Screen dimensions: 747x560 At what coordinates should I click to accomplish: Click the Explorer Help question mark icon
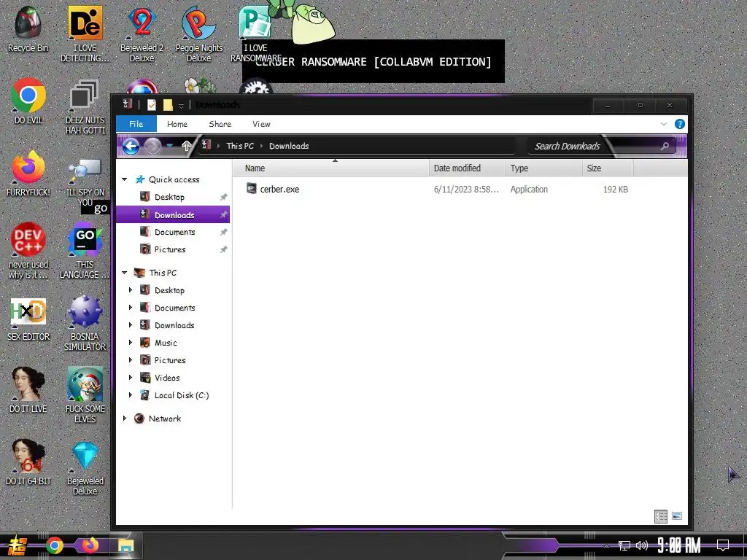pos(680,124)
